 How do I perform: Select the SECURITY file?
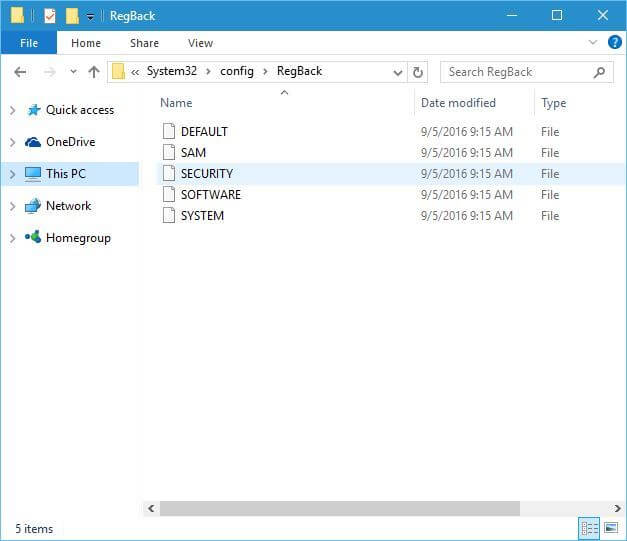[207, 174]
